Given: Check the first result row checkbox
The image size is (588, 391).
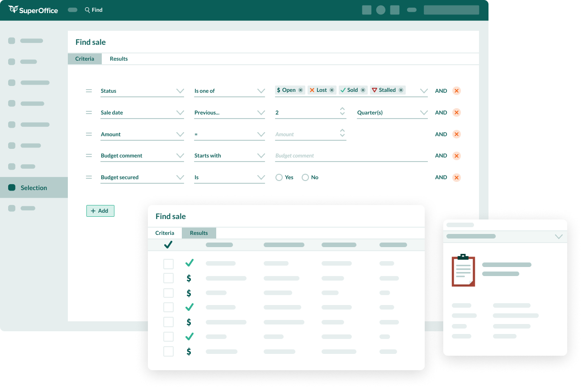Looking at the screenshot, I should coord(168,263).
